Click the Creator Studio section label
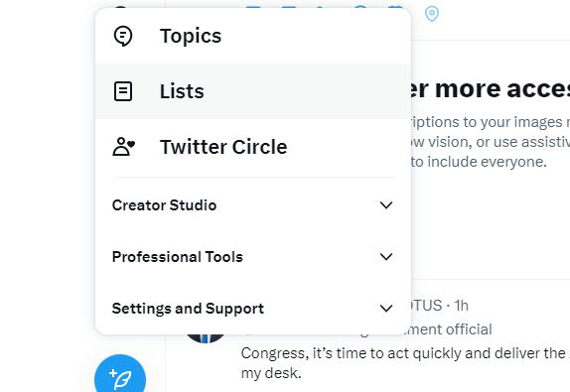The width and height of the screenshot is (570, 392). point(164,205)
